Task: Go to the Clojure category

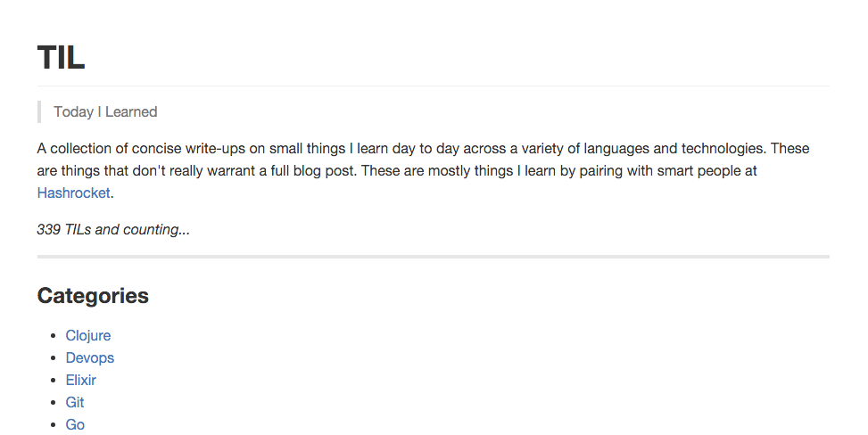Action: tap(88, 336)
